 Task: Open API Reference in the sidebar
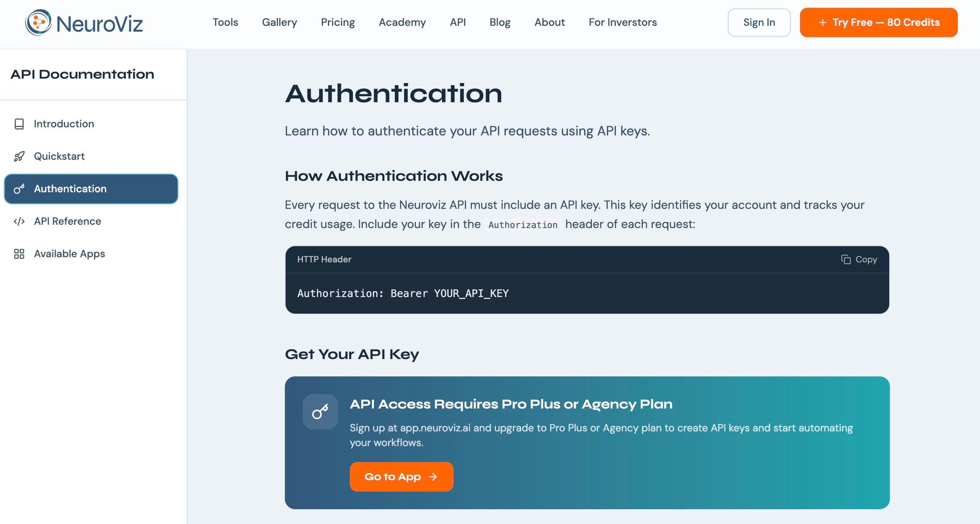point(67,221)
